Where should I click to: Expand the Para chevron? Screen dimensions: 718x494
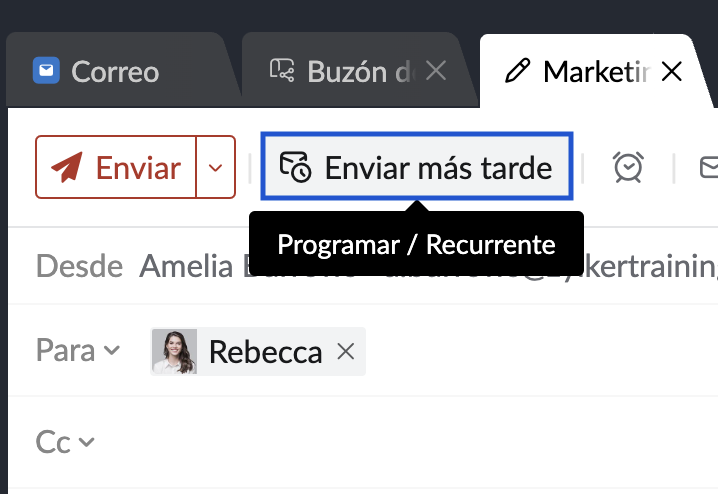click(112, 351)
